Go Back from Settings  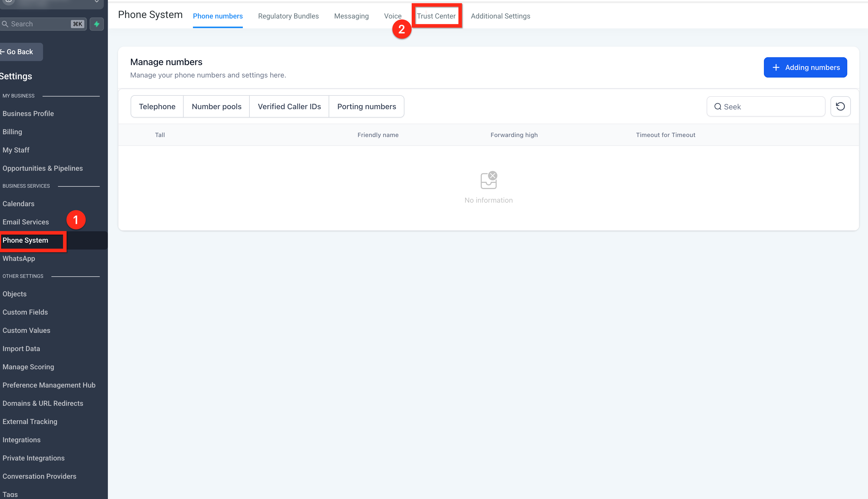(x=20, y=52)
